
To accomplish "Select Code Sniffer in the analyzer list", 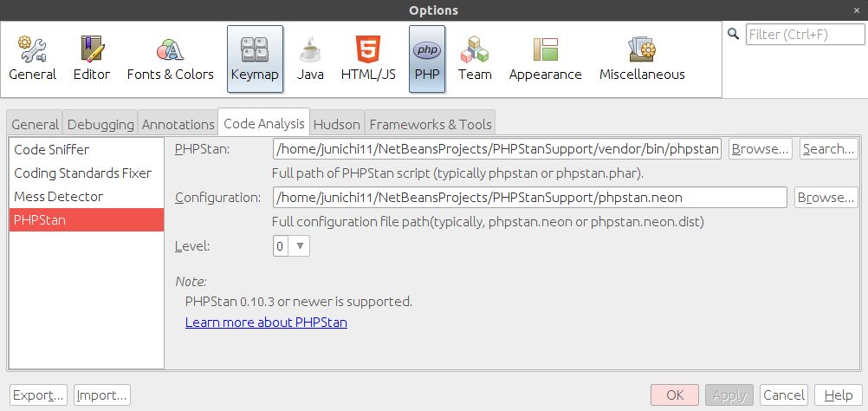I will (x=52, y=149).
